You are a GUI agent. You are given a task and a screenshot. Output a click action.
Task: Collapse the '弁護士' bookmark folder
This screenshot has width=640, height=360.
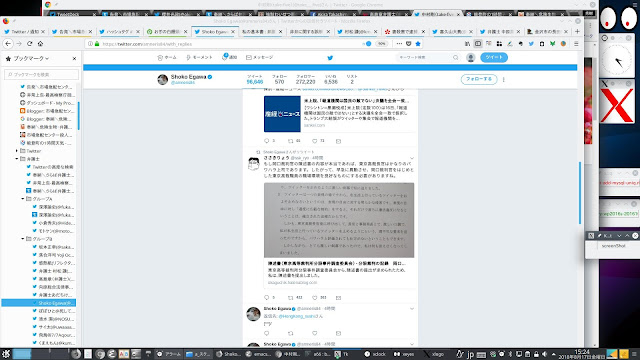point(17,159)
